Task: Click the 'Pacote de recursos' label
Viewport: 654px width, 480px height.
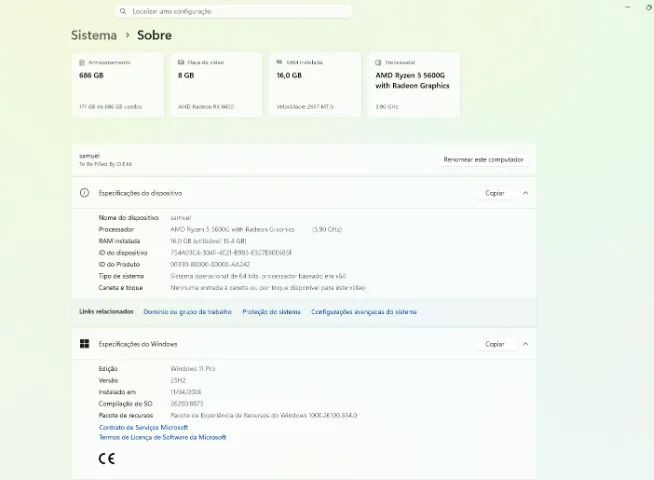Action: pos(126,415)
